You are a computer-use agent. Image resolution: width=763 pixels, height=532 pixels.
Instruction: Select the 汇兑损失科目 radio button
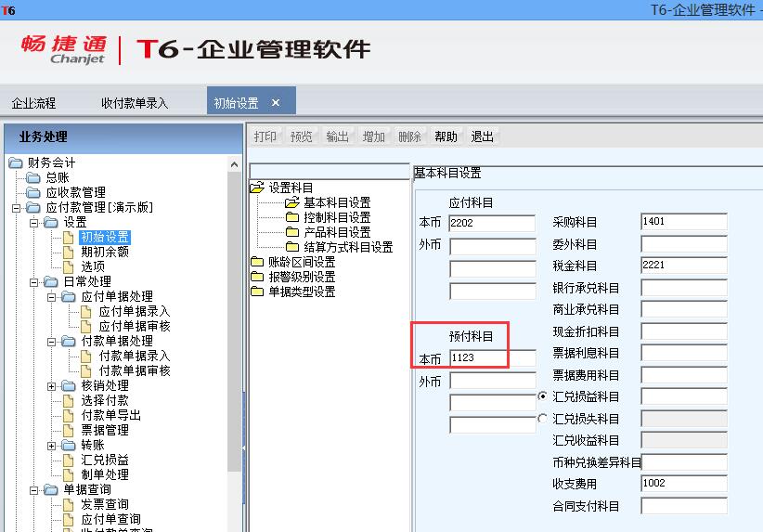tap(543, 418)
